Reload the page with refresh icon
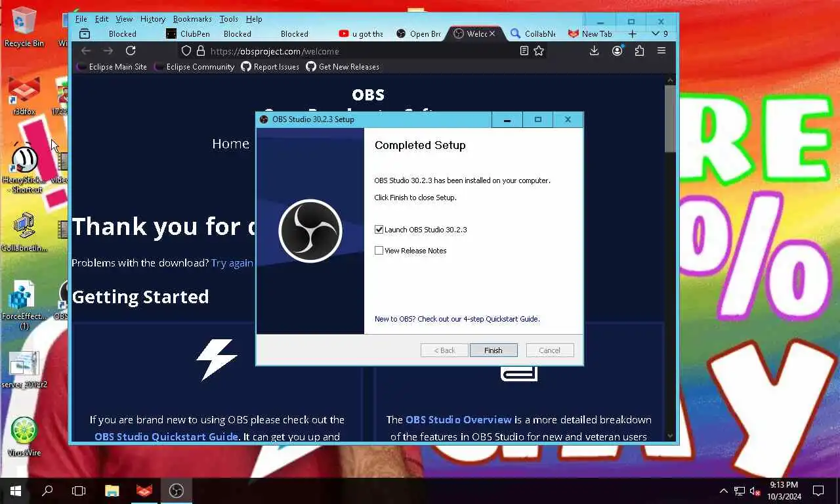 pos(131,51)
